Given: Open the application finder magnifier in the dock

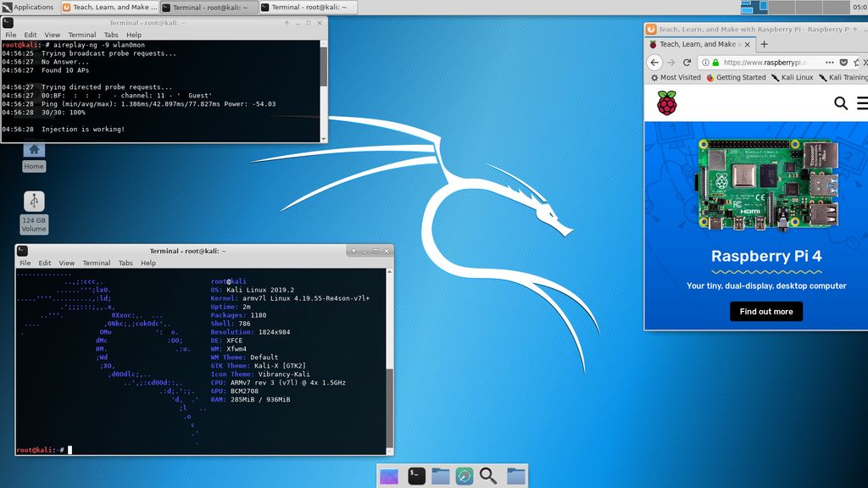Looking at the screenshot, I should [x=489, y=475].
